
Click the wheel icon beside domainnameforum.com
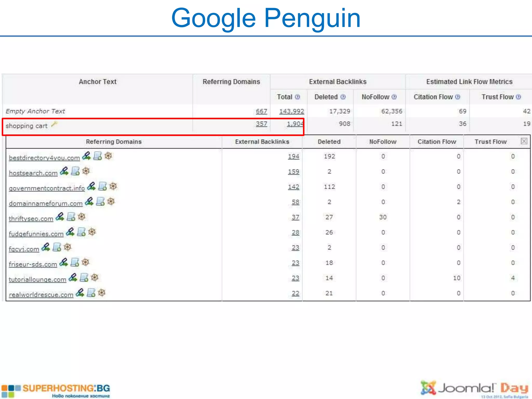pyautogui.click(x=111, y=201)
